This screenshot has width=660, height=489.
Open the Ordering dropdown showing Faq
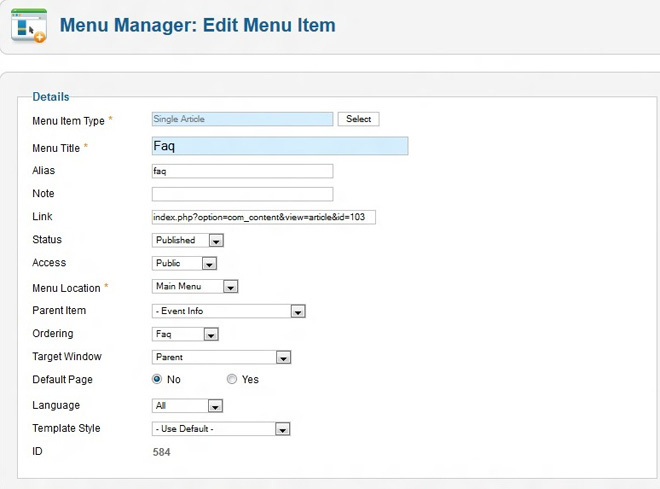185,334
